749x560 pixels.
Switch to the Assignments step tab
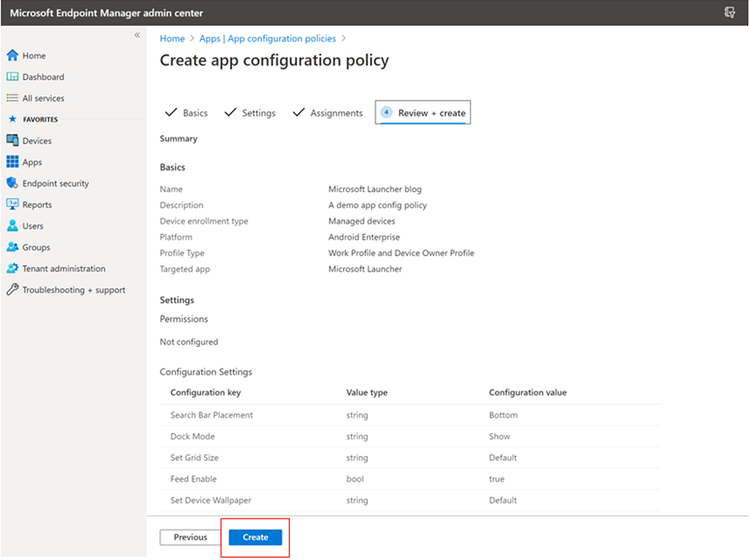[x=328, y=112]
